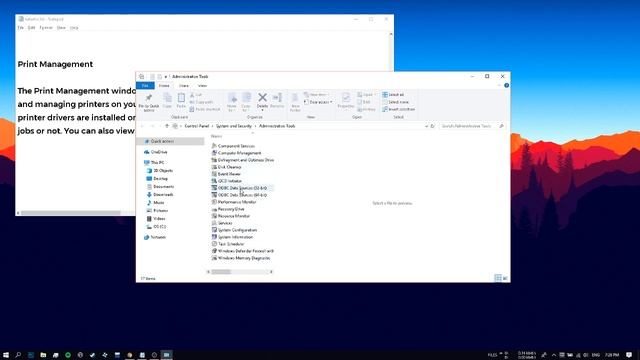The width and height of the screenshot is (640, 360).
Task: Switch to the View ribbon tab
Action: coord(202,85)
